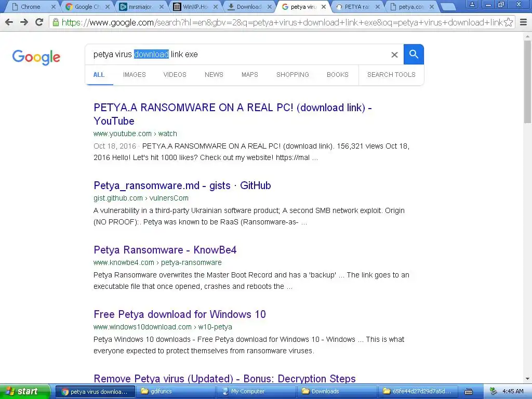Switch to the WinXP.Ho tab
The height and width of the screenshot is (399, 532).
pyautogui.click(x=195, y=7)
